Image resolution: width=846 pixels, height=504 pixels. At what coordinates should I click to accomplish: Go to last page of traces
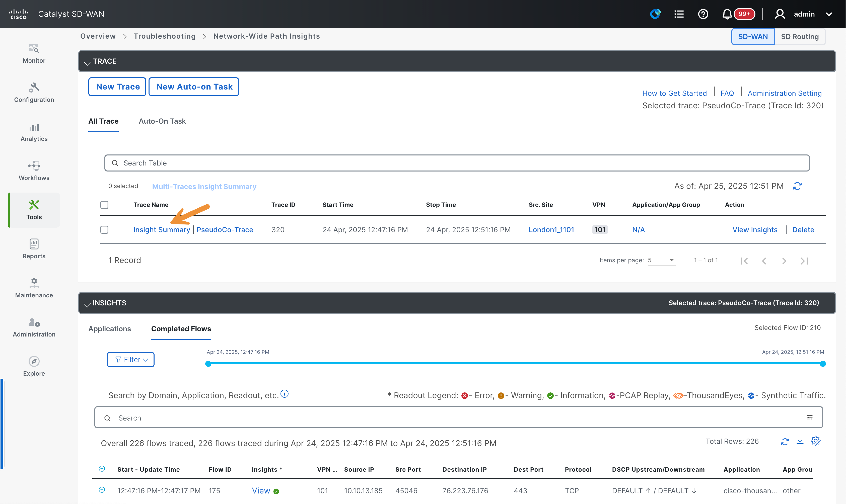(x=804, y=261)
